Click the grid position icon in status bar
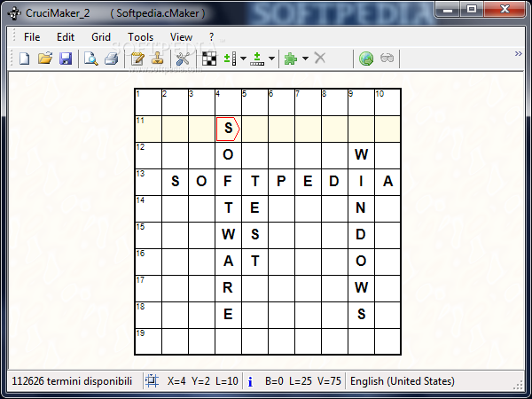Viewport: 532px width, 399px height. pyautogui.click(x=152, y=381)
